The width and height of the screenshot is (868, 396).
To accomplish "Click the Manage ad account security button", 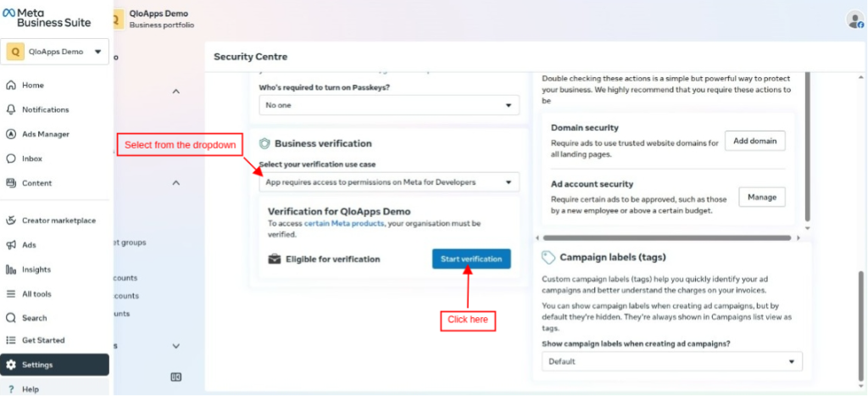I will [x=762, y=197].
